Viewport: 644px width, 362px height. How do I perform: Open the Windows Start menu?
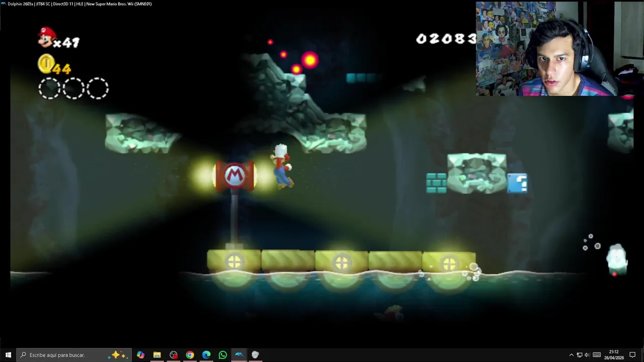click(8, 355)
